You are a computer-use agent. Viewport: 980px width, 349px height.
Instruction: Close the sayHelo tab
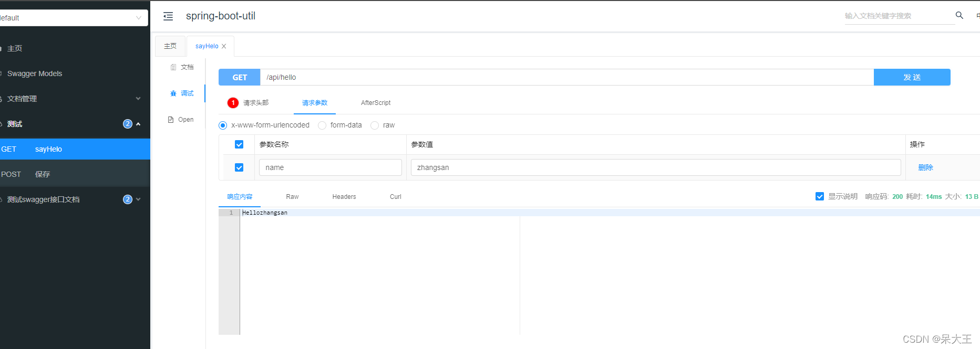224,46
